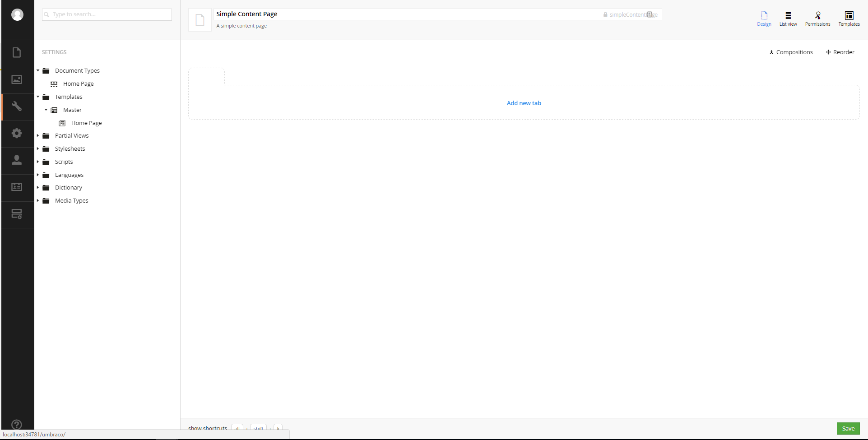
Task: Switch to the Templates tab
Action: point(849,19)
